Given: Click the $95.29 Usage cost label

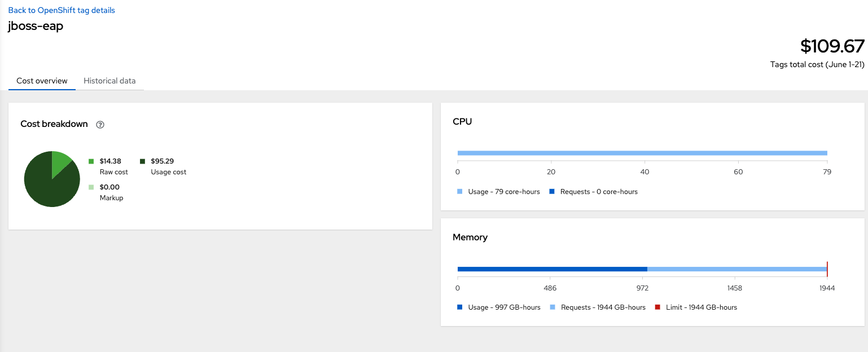Looking at the screenshot, I should (163, 161).
